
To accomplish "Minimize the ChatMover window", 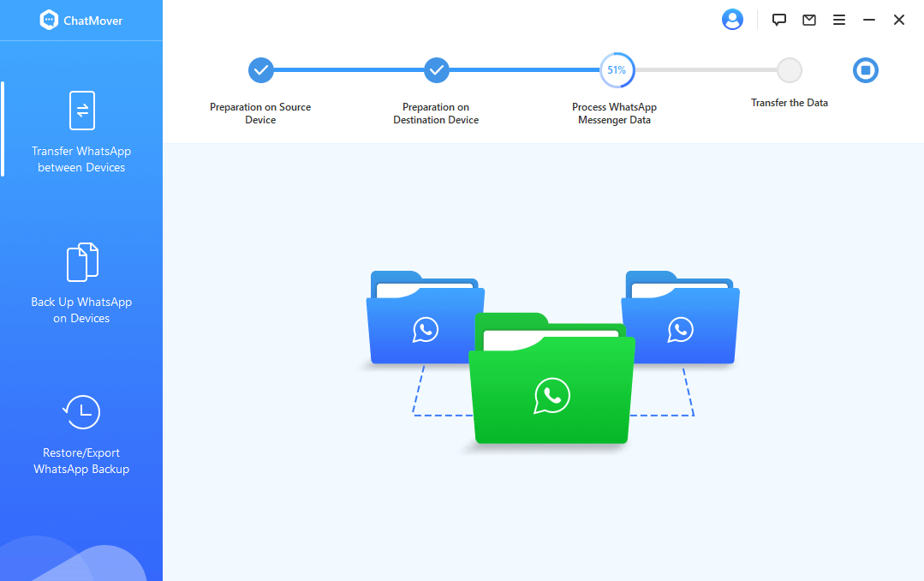I will click(869, 20).
